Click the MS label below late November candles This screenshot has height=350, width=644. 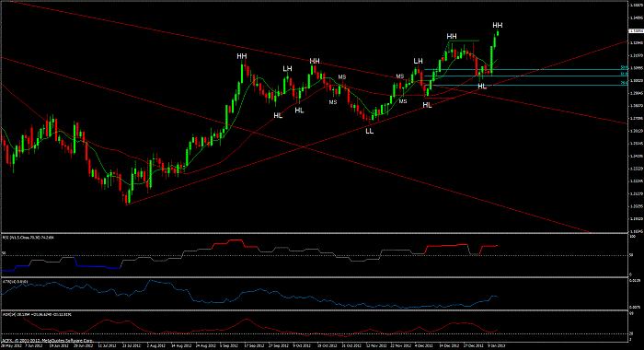click(x=403, y=101)
